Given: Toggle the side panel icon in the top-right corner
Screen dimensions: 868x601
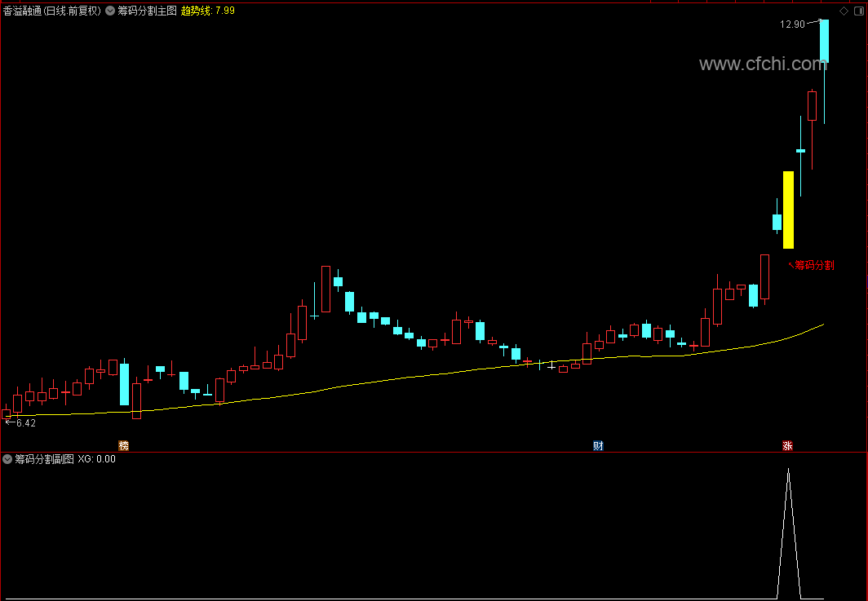Looking at the screenshot, I should (x=859, y=11).
